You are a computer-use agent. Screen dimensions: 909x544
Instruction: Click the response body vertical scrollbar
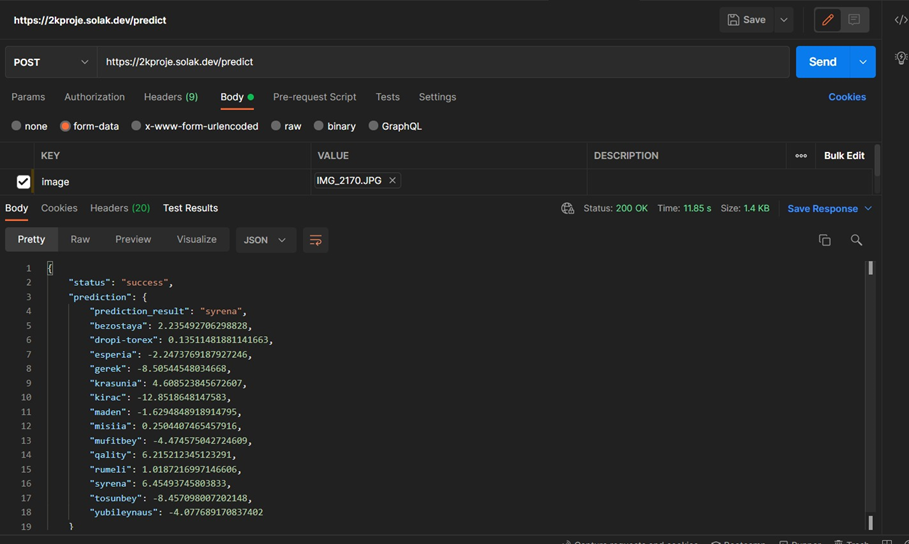click(x=870, y=394)
